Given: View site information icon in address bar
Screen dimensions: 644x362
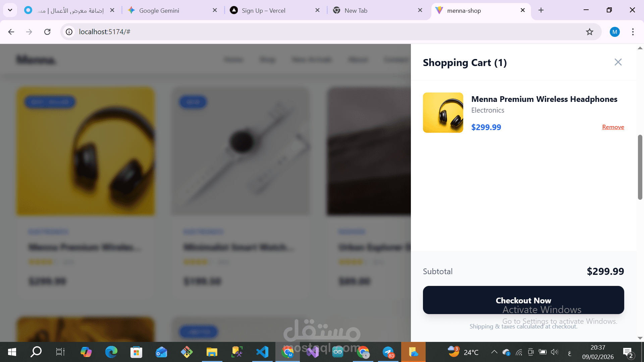Looking at the screenshot, I should click(x=69, y=32).
